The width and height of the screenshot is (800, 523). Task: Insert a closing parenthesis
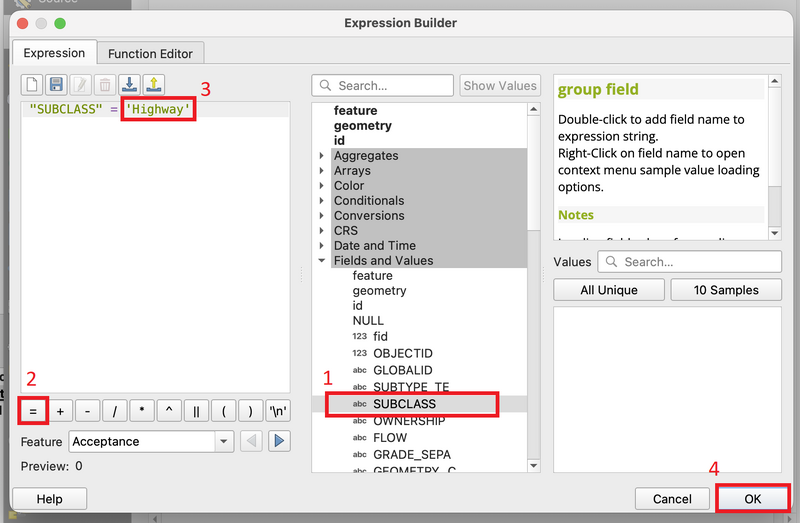[251, 411]
